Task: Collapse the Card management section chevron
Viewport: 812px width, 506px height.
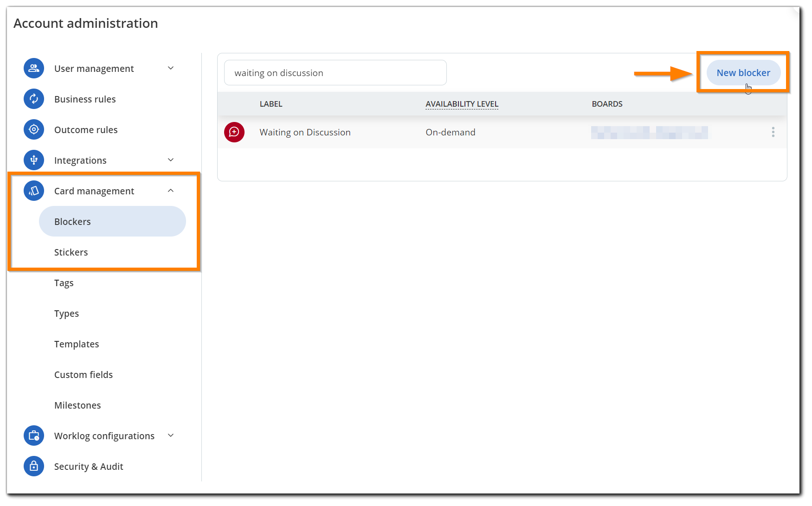Action: (x=171, y=191)
